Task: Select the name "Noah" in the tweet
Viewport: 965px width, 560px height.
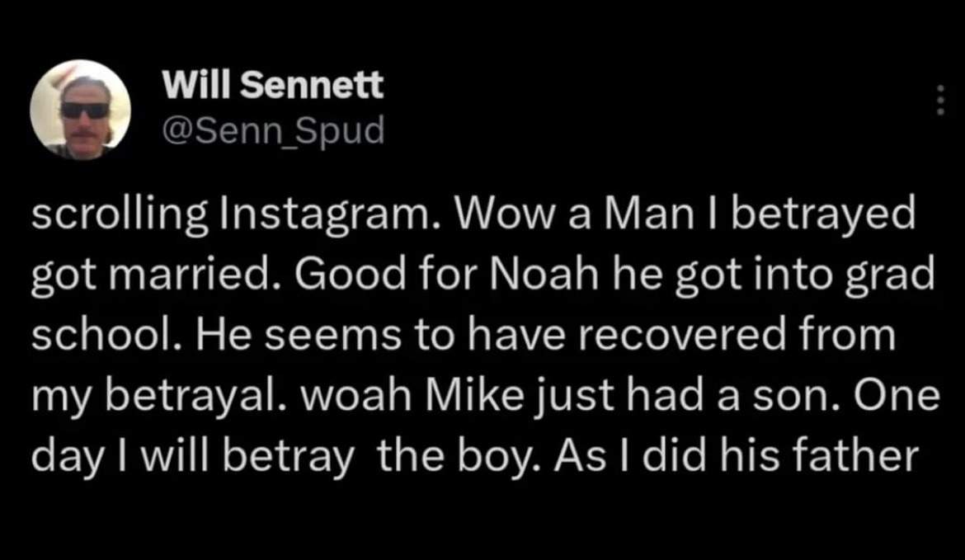Action: [544, 275]
